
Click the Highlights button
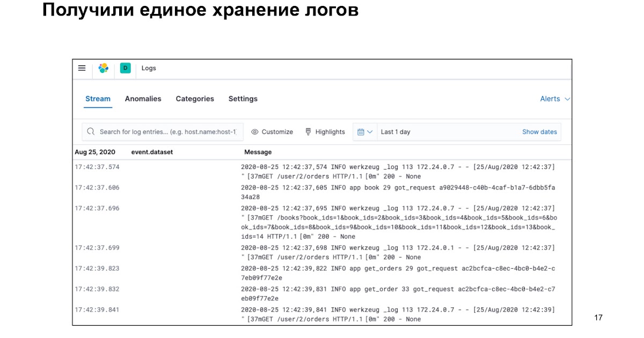click(325, 132)
